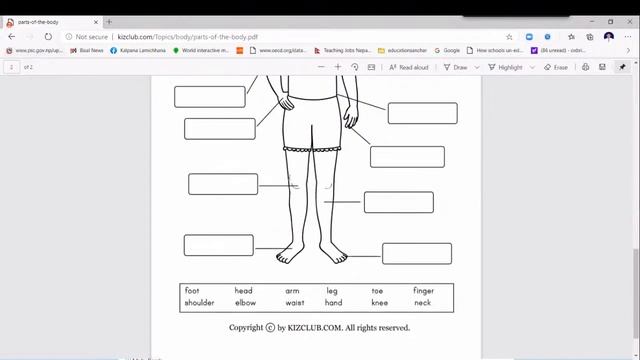Open the World interactive m... bookmark
The width and height of the screenshot is (640, 360).
200,50
